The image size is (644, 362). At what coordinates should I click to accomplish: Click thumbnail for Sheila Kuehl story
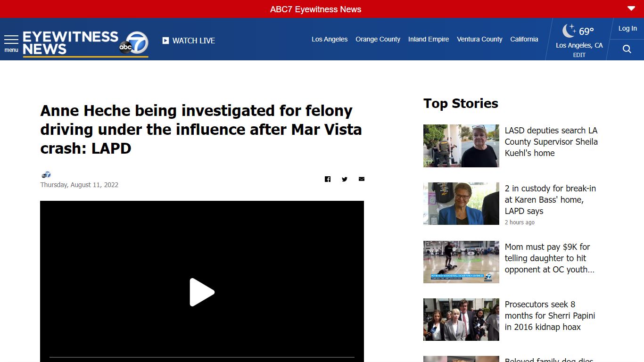click(461, 146)
